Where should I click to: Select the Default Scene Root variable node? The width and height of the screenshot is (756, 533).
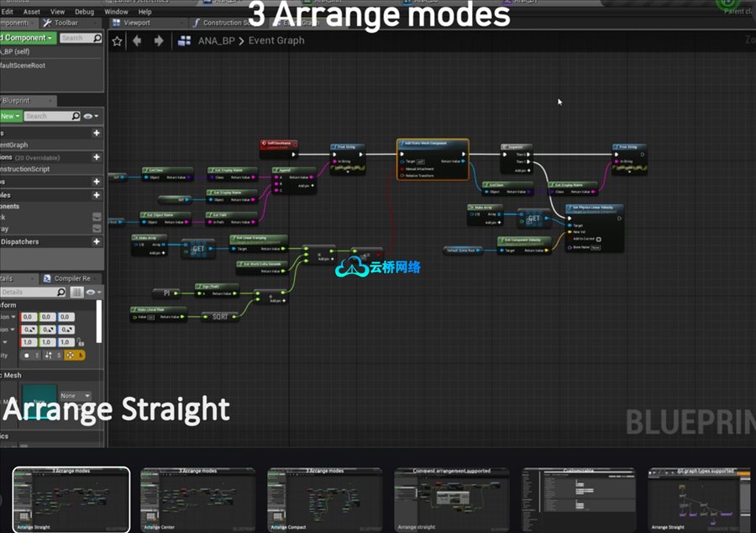pos(462,251)
